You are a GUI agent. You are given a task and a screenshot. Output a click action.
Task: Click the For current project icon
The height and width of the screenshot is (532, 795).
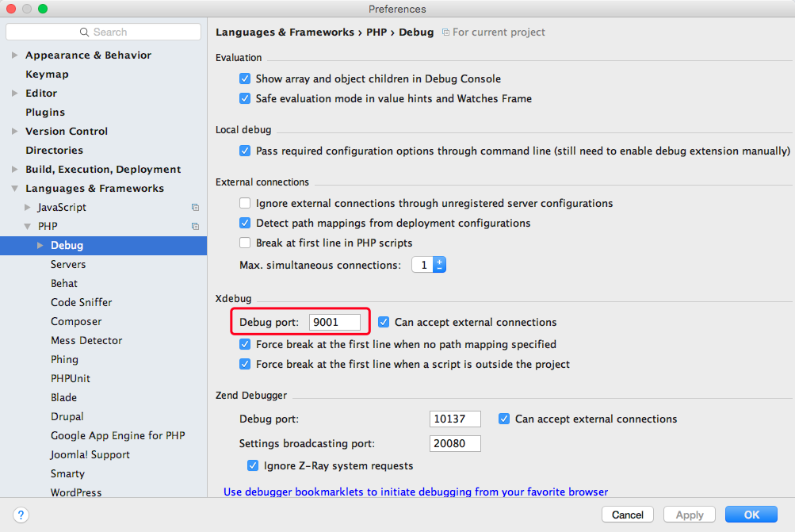pyautogui.click(x=445, y=33)
